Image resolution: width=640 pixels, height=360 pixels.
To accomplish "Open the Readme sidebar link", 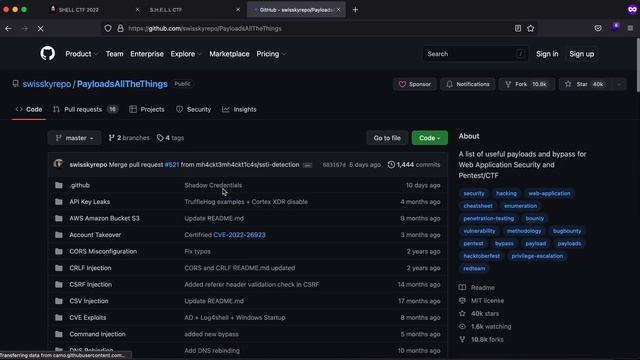I will point(477,287).
